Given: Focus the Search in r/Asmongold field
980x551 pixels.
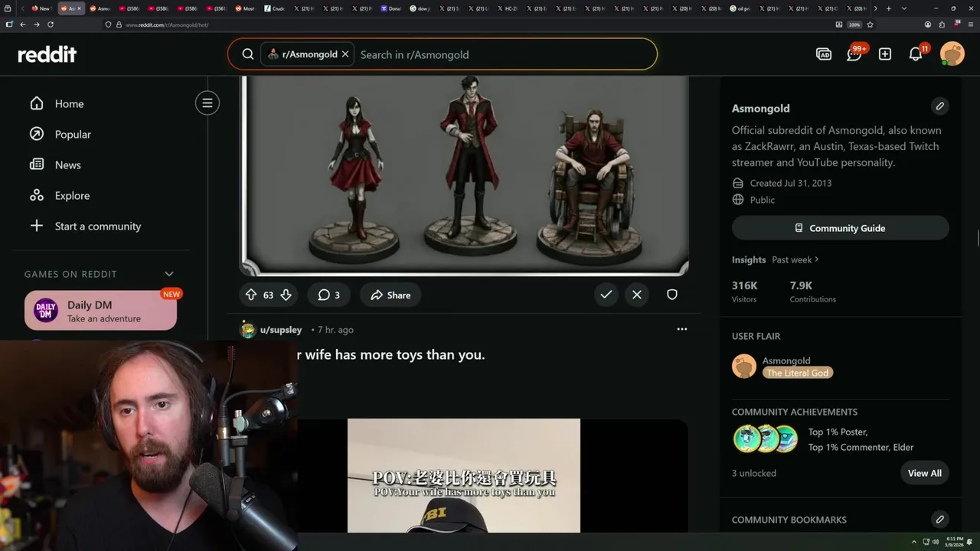Looking at the screenshot, I should tap(505, 54).
